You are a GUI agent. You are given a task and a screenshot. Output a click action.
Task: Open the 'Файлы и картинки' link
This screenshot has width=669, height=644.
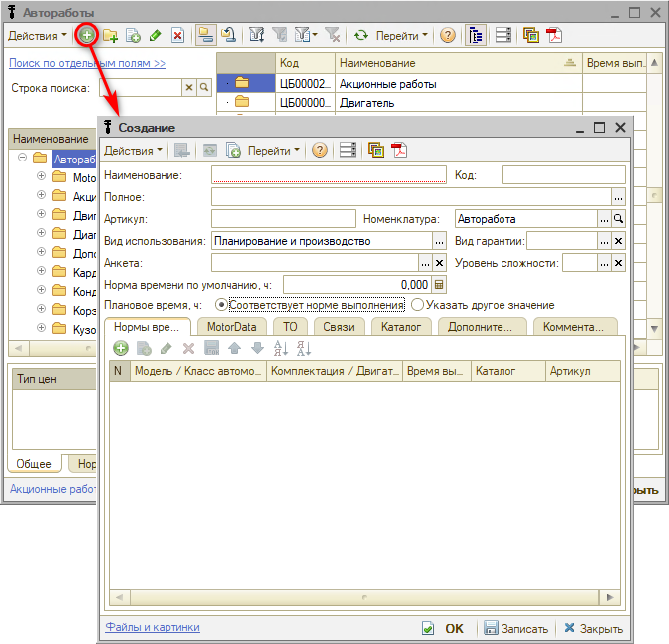tap(153, 627)
